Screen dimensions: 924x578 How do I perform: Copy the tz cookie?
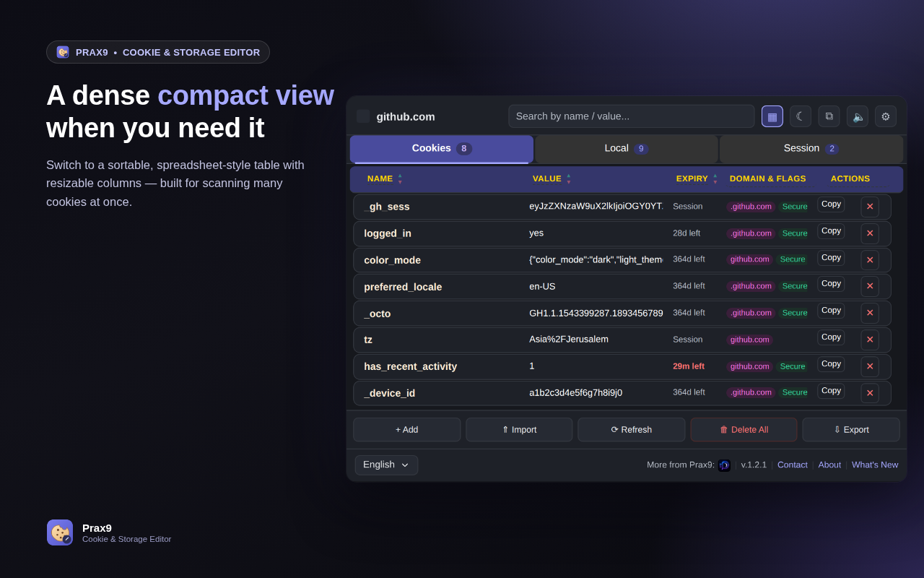(x=831, y=337)
